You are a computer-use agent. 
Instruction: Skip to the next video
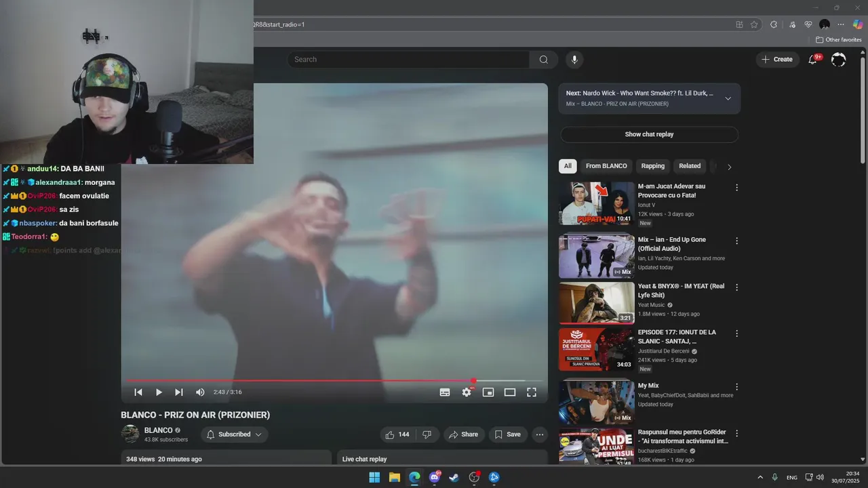(x=179, y=392)
